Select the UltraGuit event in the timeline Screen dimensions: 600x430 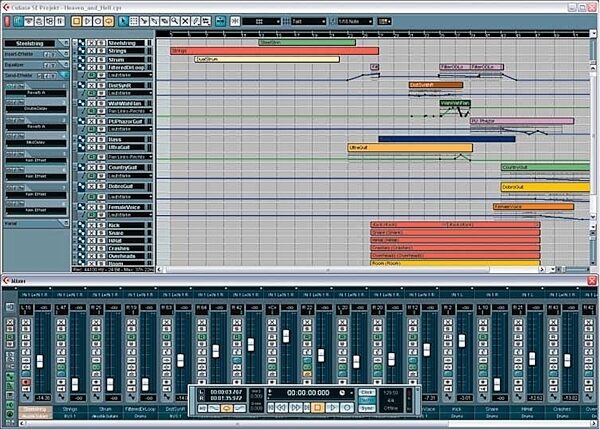point(410,147)
